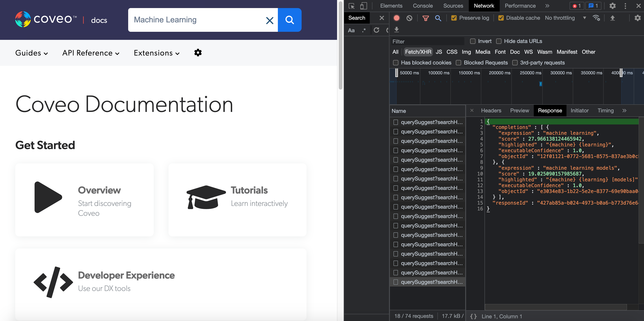The height and width of the screenshot is (321, 644).
Task: Filter requests by Doc type
Action: (x=515, y=52)
